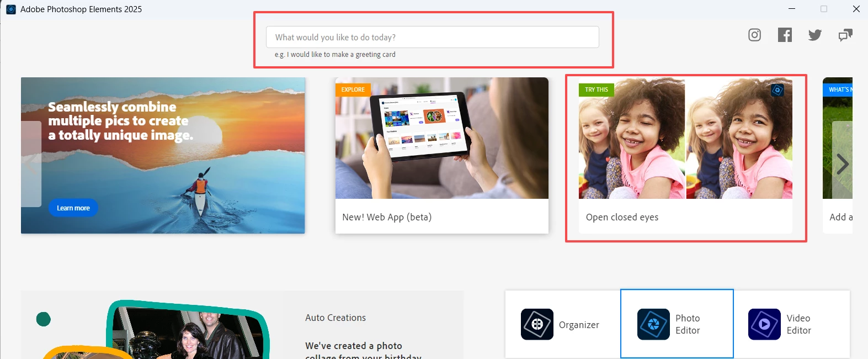The image size is (868, 359).
Task: Open the Twitter social icon
Action: click(x=815, y=35)
